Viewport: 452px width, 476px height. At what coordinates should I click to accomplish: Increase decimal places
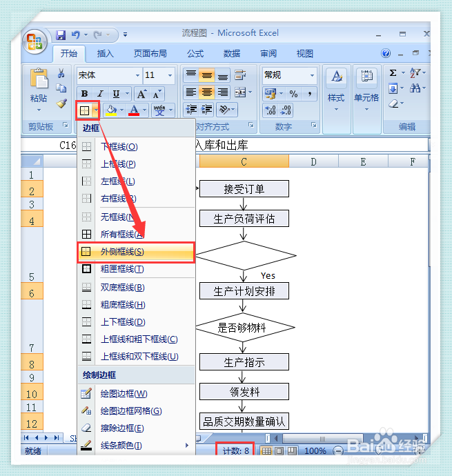tap(271, 110)
